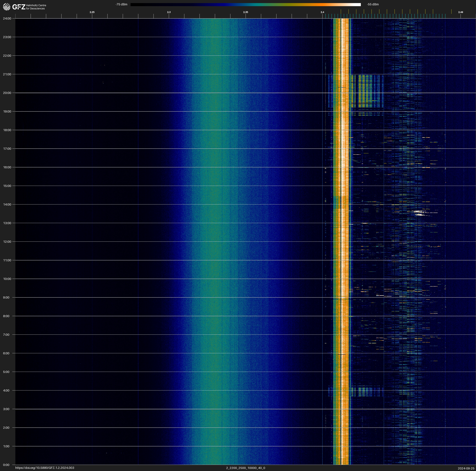Open the doi.org GFZ dataset link
This screenshot has height=471, width=476.
[45, 468]
